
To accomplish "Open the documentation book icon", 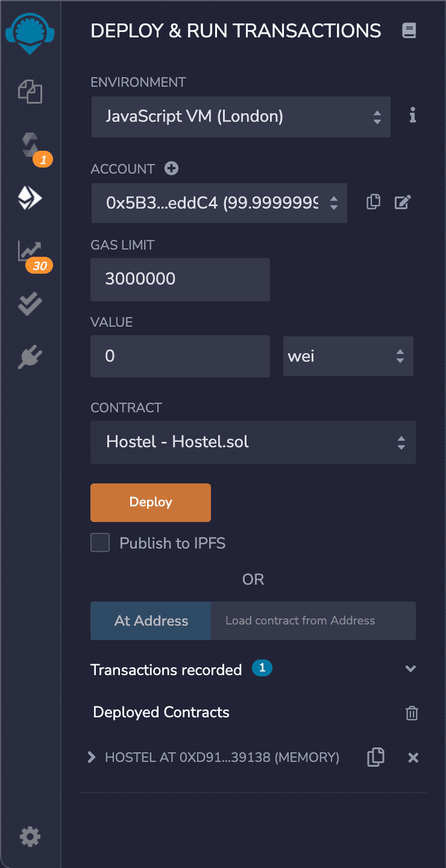I will [x=409, y=31].
